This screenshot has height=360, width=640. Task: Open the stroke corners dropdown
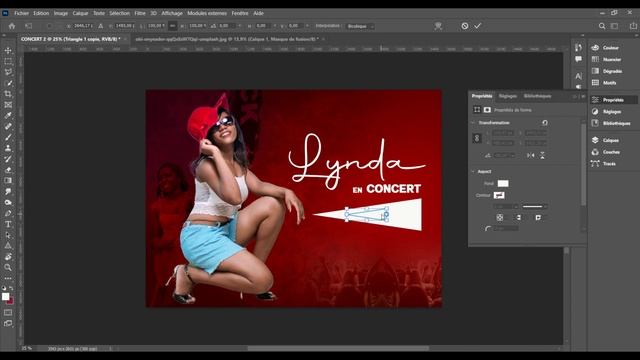pyautogui.click(x=538, y=218)
